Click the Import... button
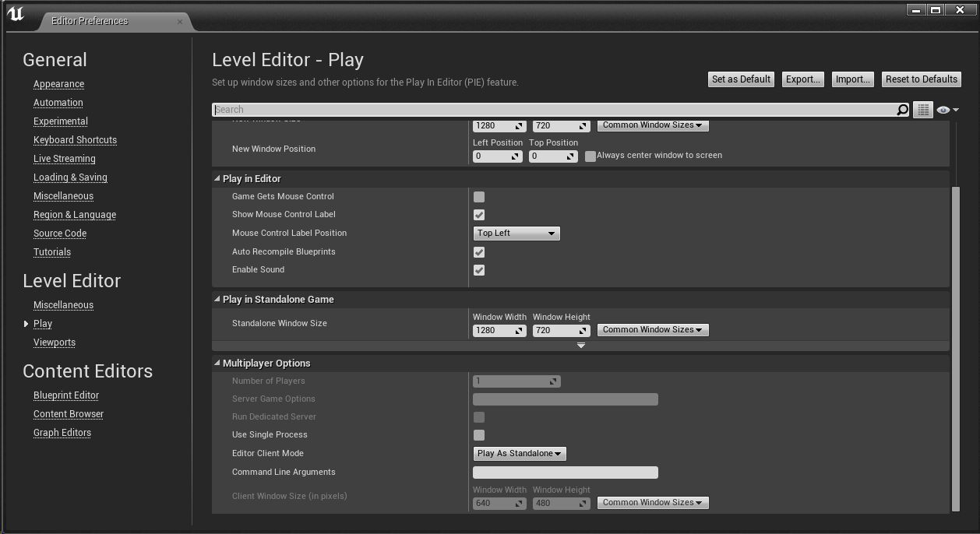This screenshot has height=534, width=980. pyautogui.click(x=852, y=79)
